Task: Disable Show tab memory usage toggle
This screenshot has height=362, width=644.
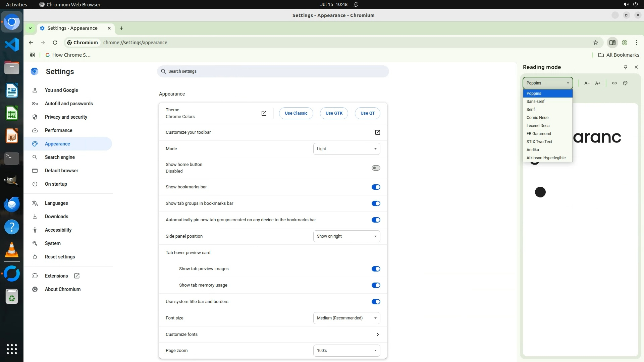Action: pyautogui.click(x=376, y=285)
